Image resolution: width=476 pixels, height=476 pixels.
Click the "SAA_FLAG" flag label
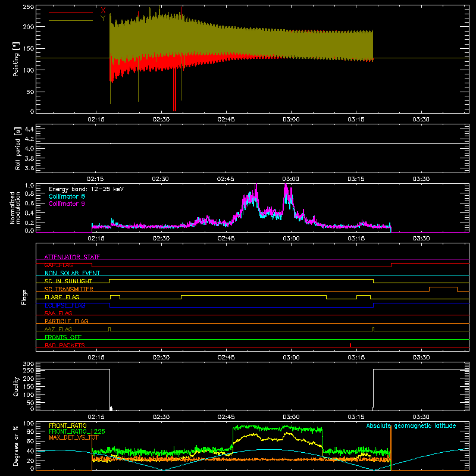coord(58,313)
